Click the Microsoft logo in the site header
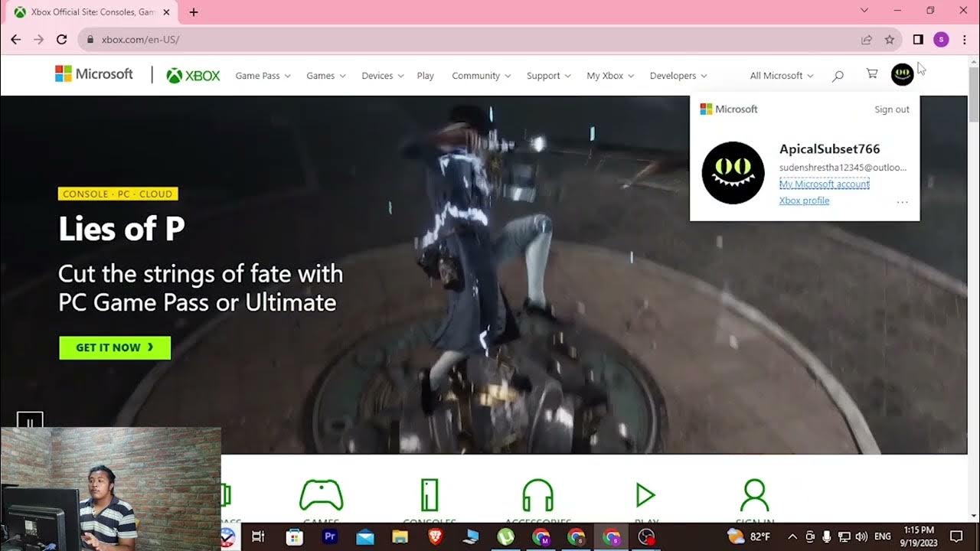Viewport: 980px width, 551px height. point(94,74)
